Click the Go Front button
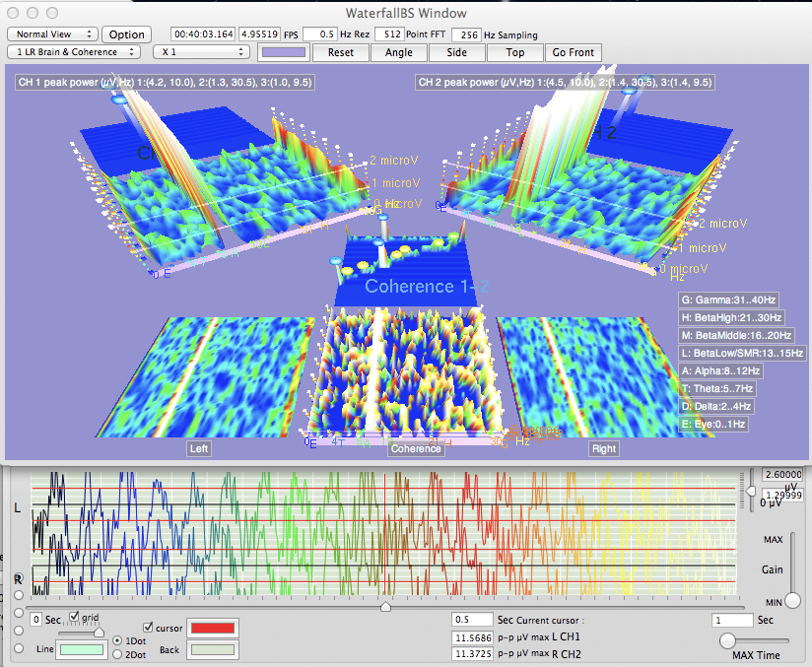 [573, 52]
